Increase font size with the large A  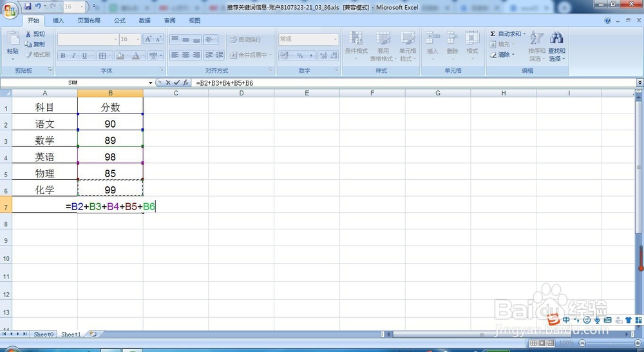coord(148,39)
